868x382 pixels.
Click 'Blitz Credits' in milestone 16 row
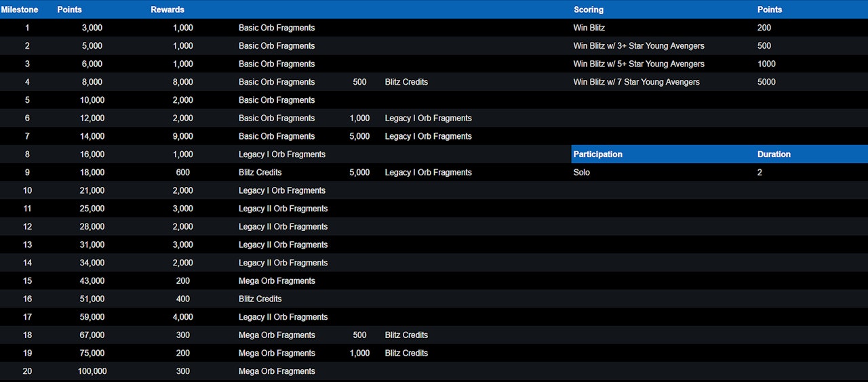pos(260,299)
